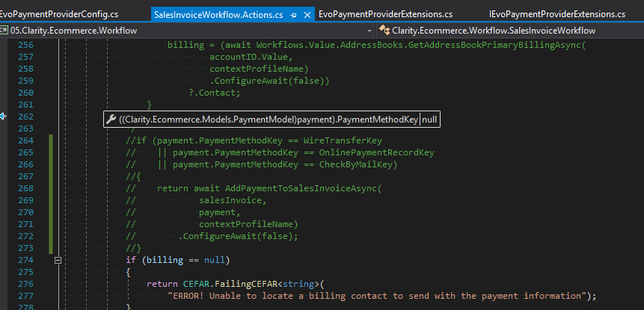
Task: Click the pin marker beside line 262
Action: tap(3, 117)
